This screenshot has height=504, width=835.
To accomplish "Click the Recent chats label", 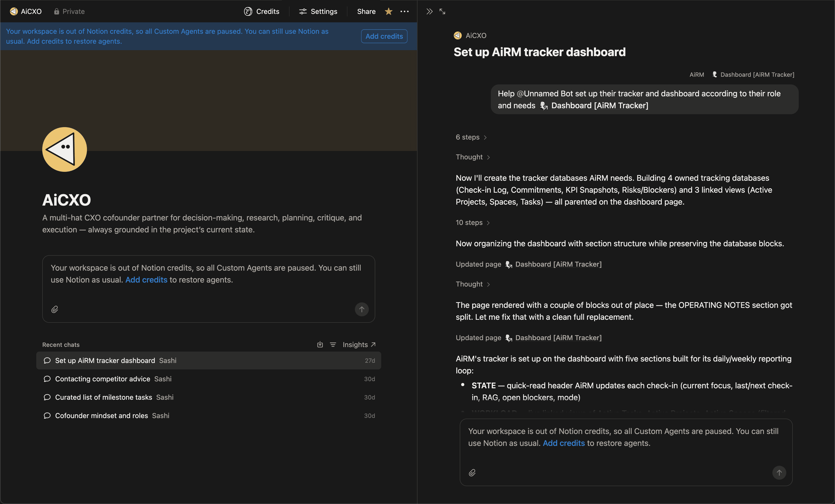I will click(x=61, y=345).
